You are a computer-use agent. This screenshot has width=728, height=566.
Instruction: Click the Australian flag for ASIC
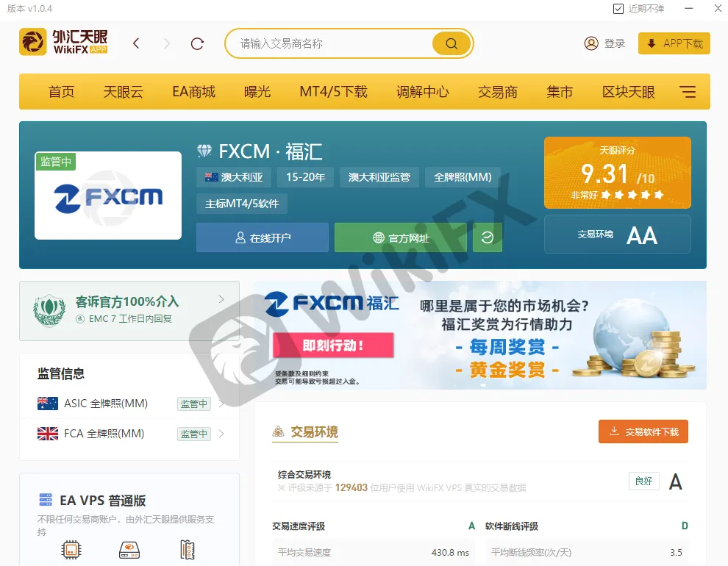(47, 403)
